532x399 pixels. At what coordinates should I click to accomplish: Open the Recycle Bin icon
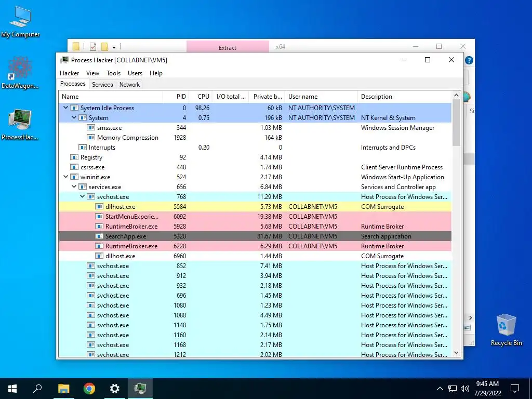coord(506,330)
